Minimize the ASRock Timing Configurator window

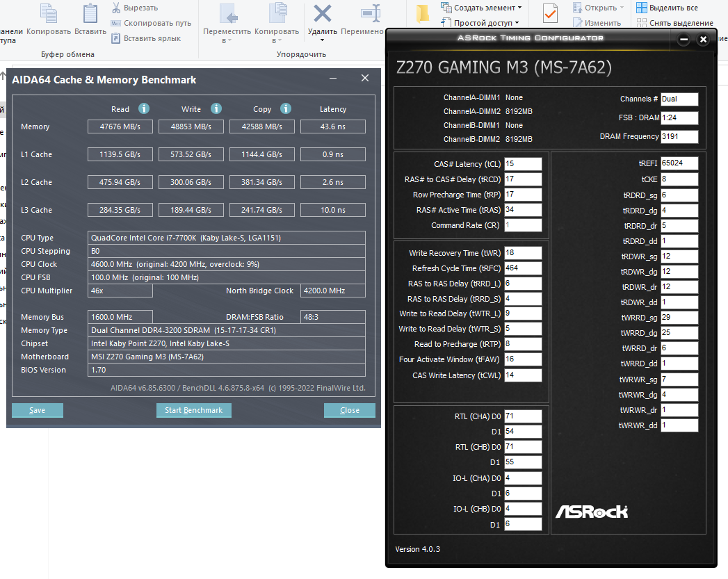[x=683, y=40]
